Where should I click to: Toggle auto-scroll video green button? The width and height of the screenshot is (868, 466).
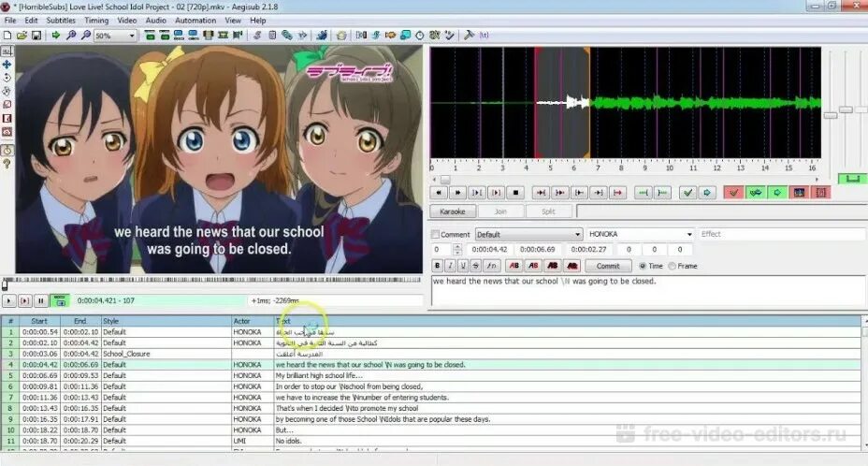(x=60, y=301)
